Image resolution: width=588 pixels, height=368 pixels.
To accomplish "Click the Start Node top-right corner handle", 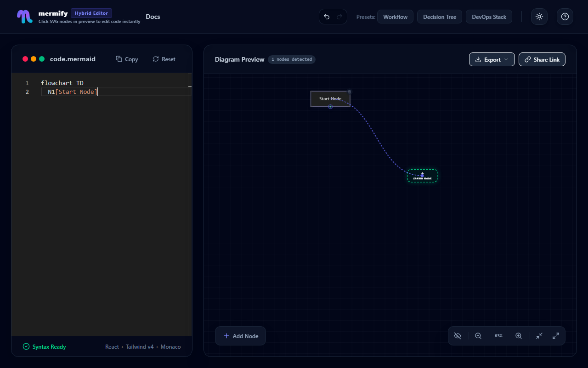I will coord(349,92).
